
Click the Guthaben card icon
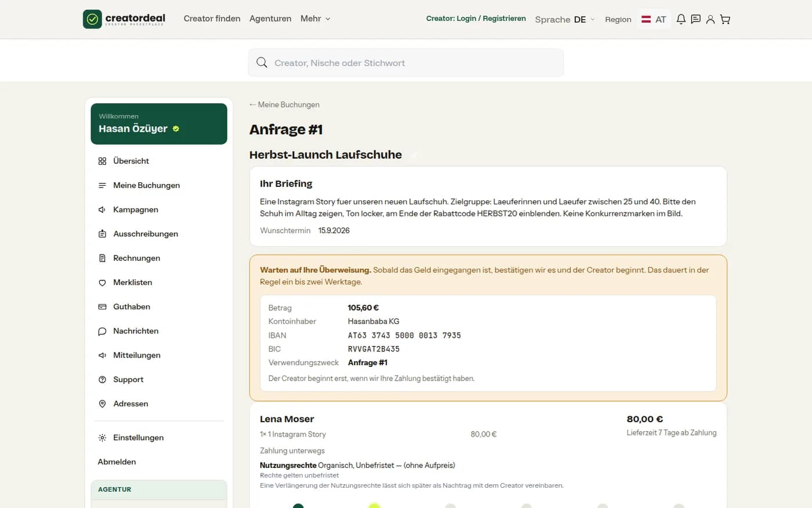point(102,307)
